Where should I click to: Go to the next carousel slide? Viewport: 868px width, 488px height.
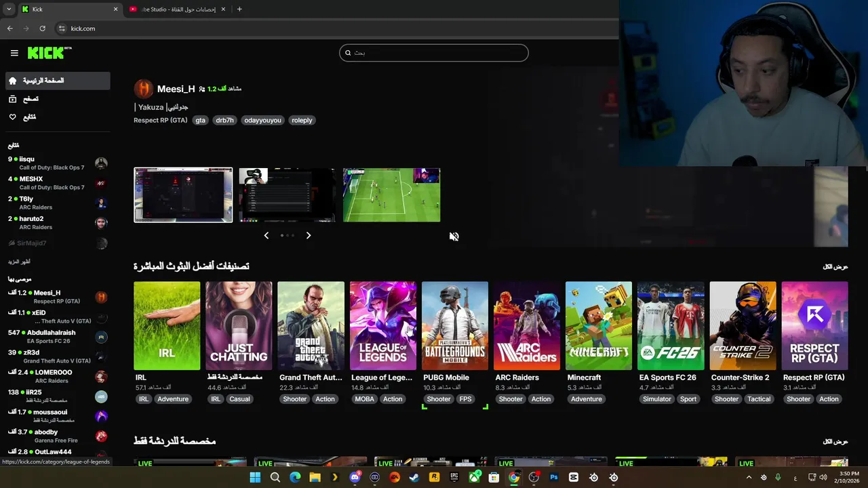coord(309,235)
